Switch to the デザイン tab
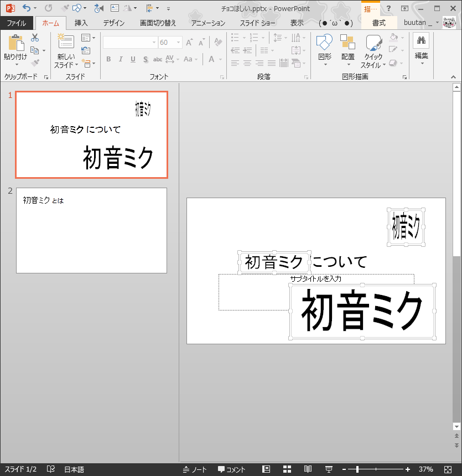 [x=114, y=23]
